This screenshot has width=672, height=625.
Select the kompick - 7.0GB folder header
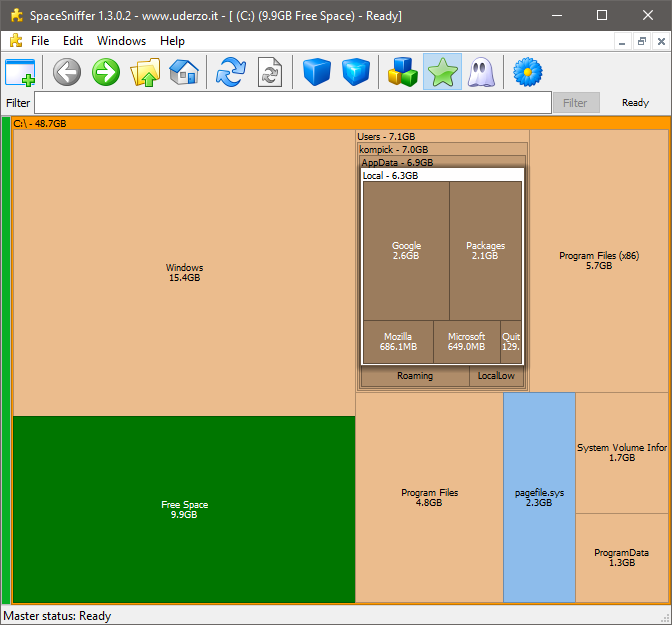click(x=442, y=150)
